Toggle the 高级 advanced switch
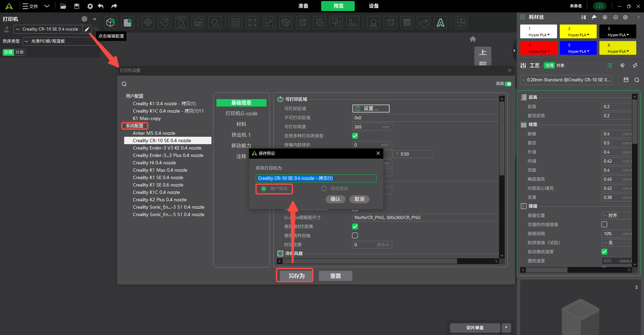The height and width of the screenshot is (335, 644). pyautogui.click(x=508, y=84)
